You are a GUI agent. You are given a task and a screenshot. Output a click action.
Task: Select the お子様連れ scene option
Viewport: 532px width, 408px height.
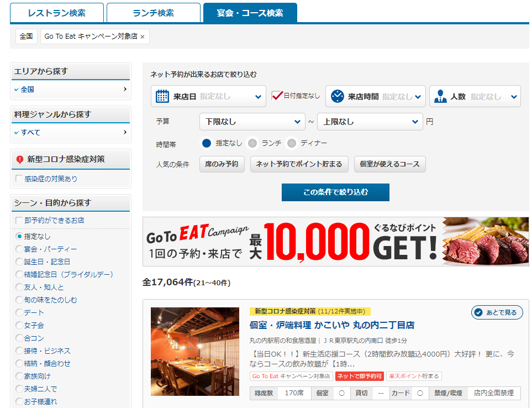point(19,401)
